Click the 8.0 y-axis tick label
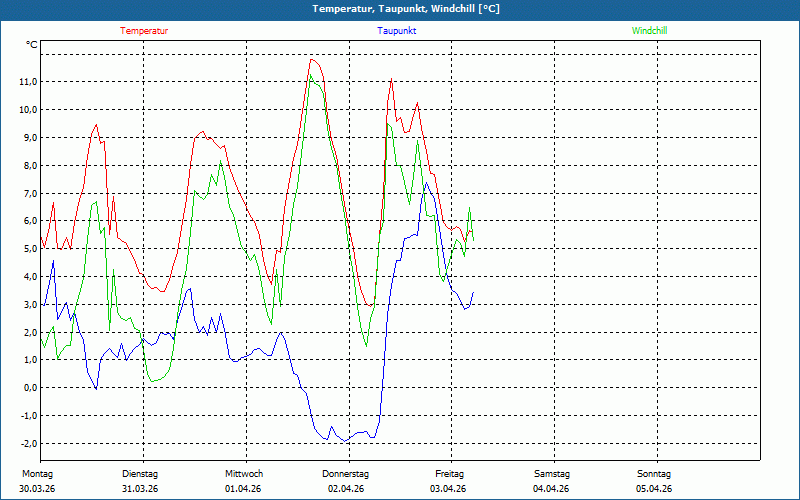The image size is (800, 500). click(30, 166)
